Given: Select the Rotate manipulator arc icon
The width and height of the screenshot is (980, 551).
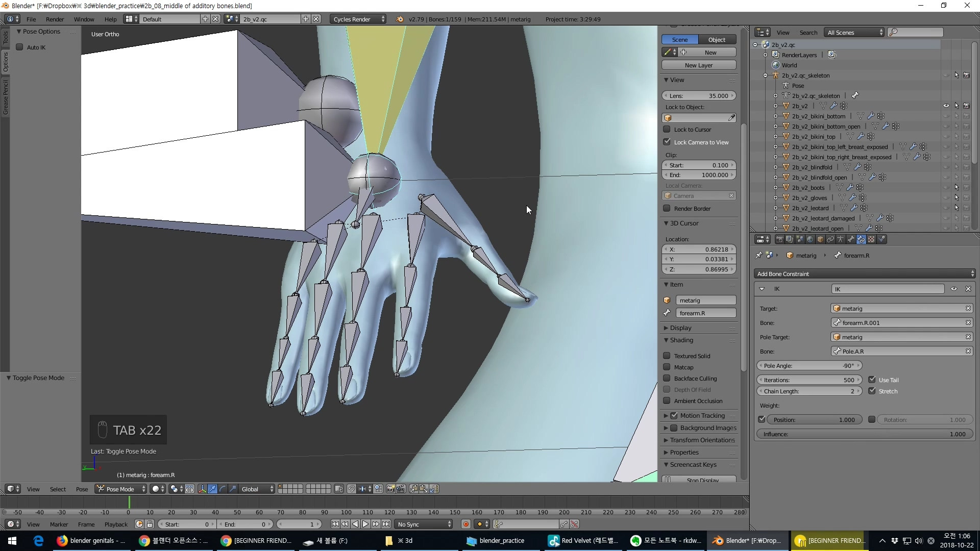Looking at the screenshot, I should (223, 489).
